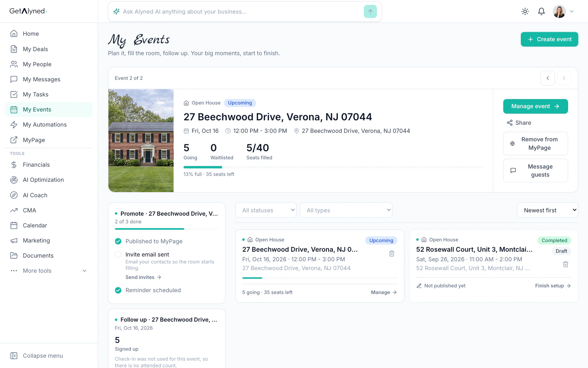Screen dimensions: 588x368
Task: Submit the Alyned AI prompt arrow
Action: tap(370, 11)
